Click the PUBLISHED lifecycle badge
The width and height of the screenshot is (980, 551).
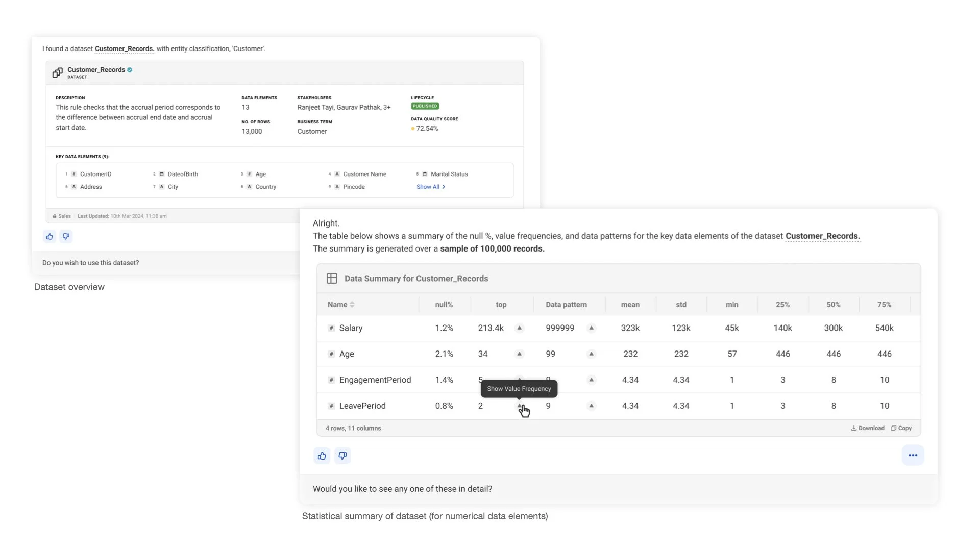point(425,106)
